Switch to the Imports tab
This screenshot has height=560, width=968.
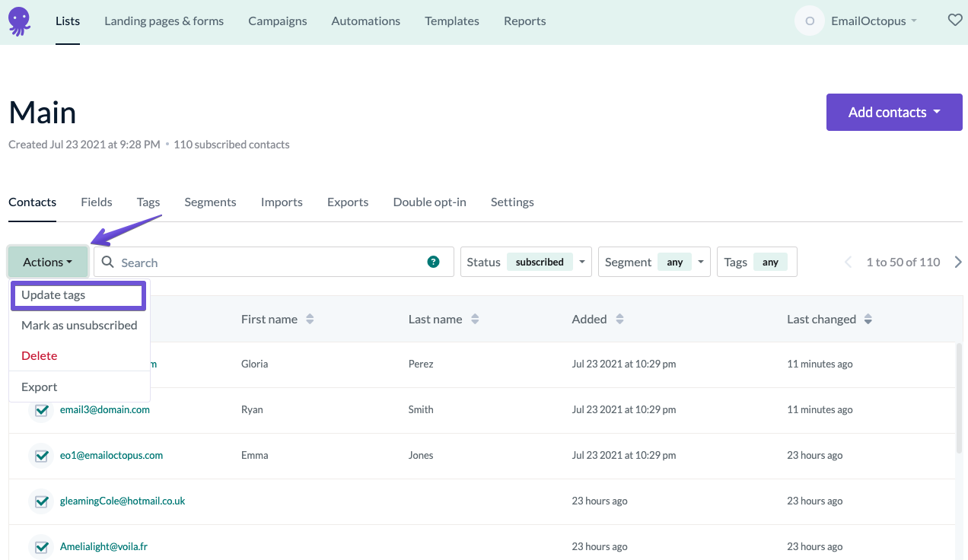pyautogui.click(x=282, y=202)
